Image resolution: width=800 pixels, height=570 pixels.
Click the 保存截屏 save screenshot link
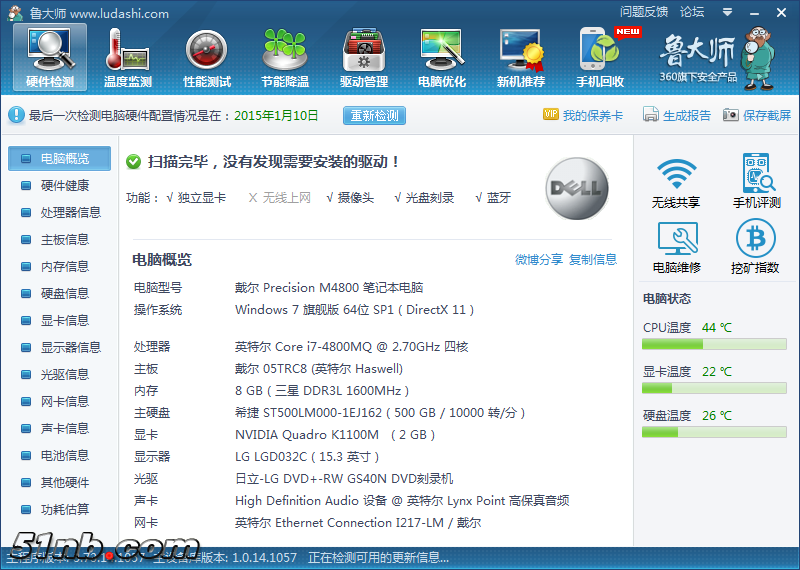coord(757,115)
